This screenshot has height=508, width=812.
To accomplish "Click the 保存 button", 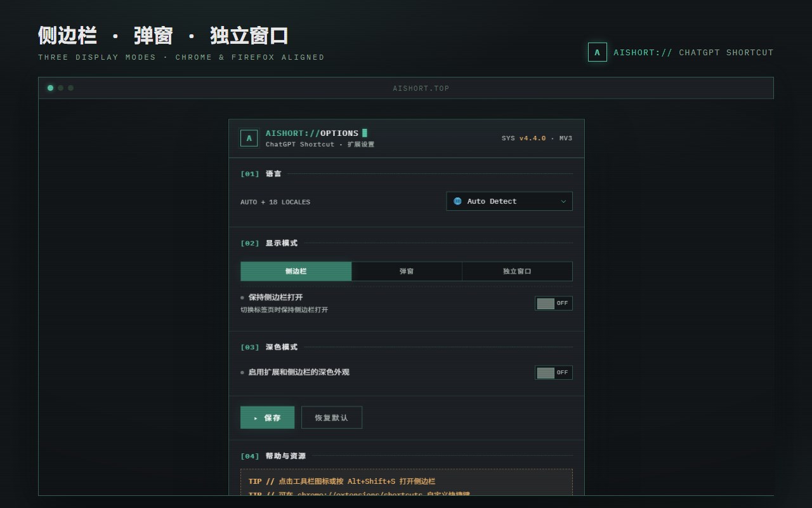I will (267, 418).
